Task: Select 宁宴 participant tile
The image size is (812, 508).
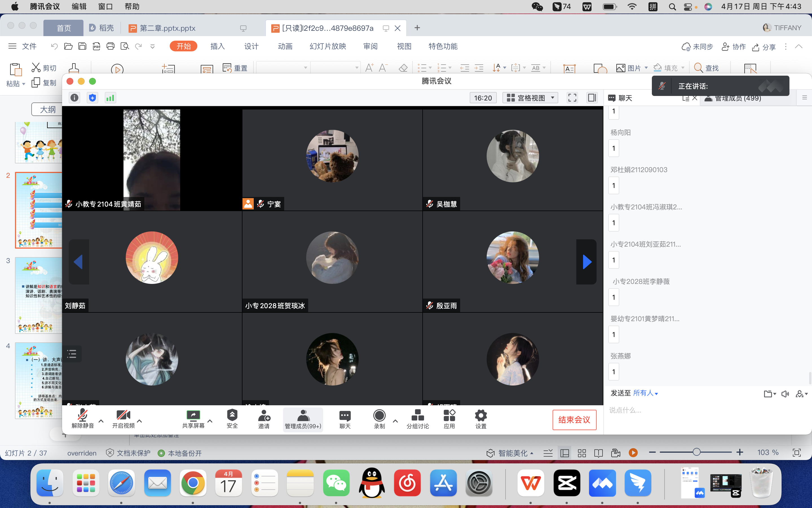Action: (332, 160)
